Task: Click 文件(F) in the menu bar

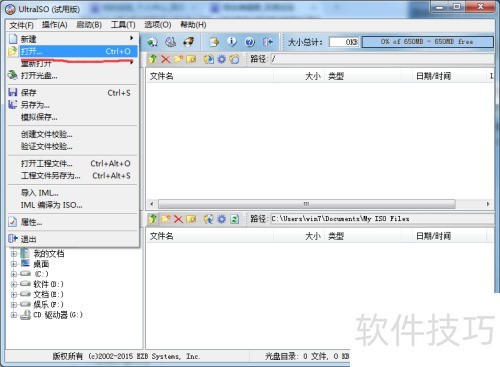Action: coord(21,25)
